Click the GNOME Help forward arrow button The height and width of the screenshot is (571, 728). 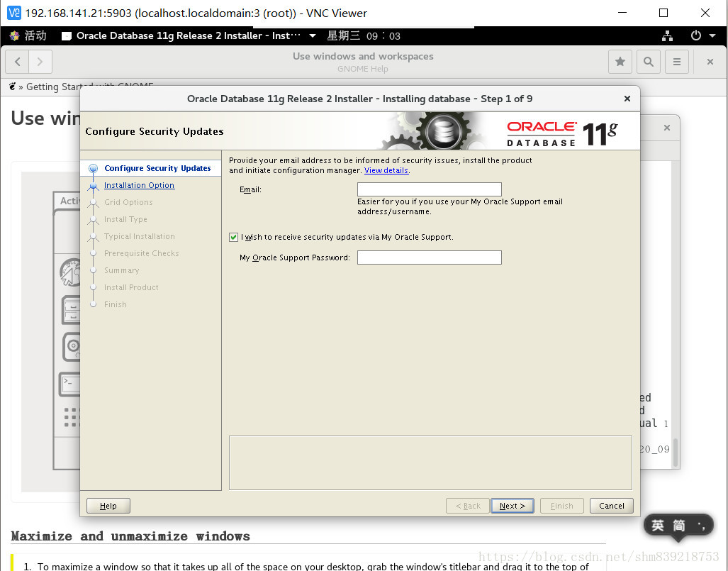[40, 61]
